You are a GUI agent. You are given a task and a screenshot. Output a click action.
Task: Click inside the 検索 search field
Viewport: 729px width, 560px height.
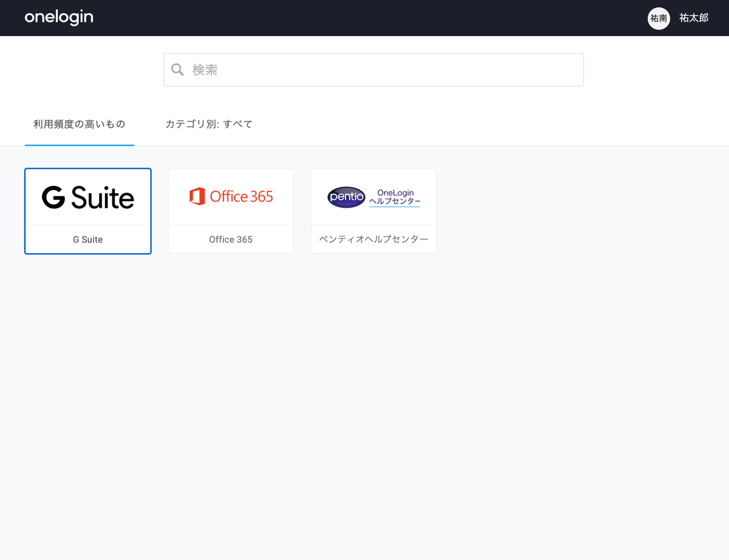coord(373,69)
